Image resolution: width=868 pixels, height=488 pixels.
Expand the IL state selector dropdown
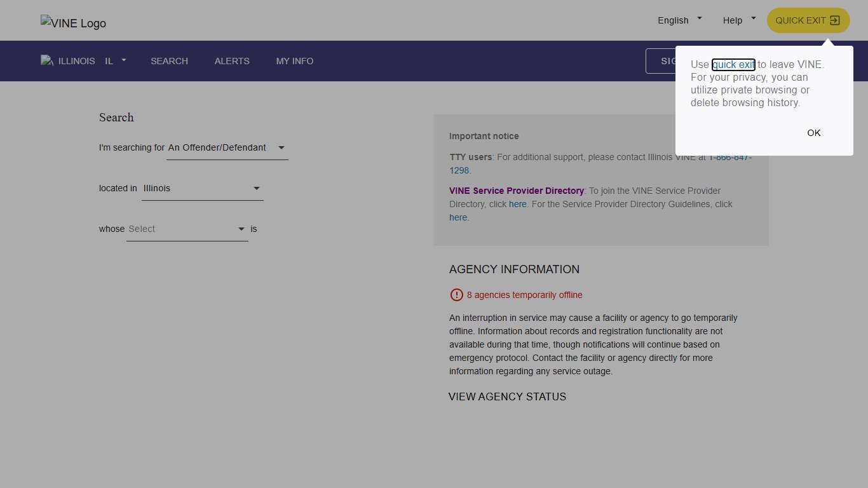coord(116,61)
